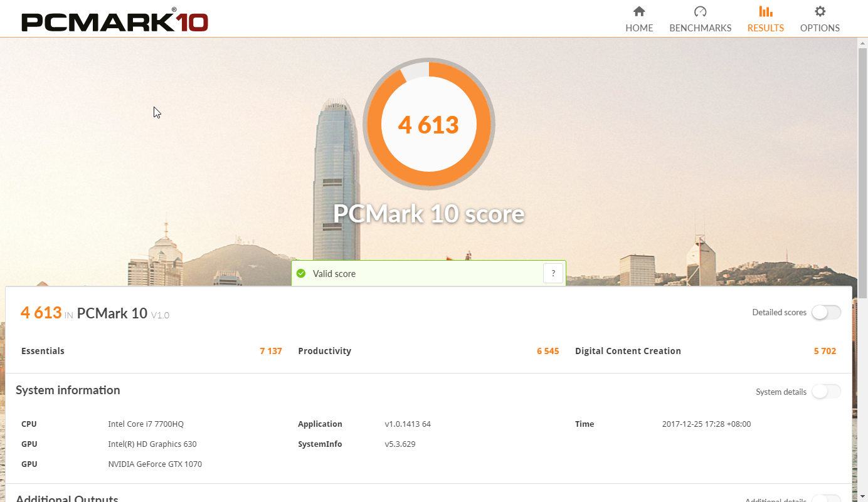Click the V1.0 version label
The image size is (868, 502).
[x=160, y=315]
